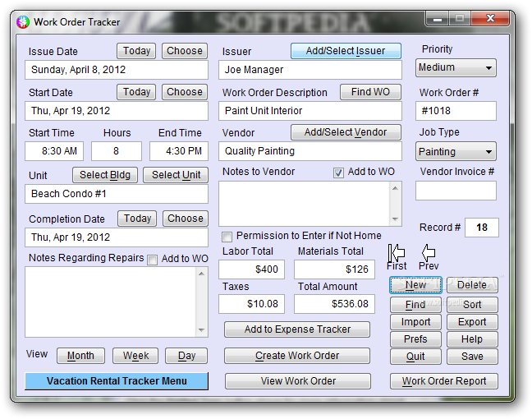Click Notes to Vendor scrollbar down arrow

pos(395,219)
